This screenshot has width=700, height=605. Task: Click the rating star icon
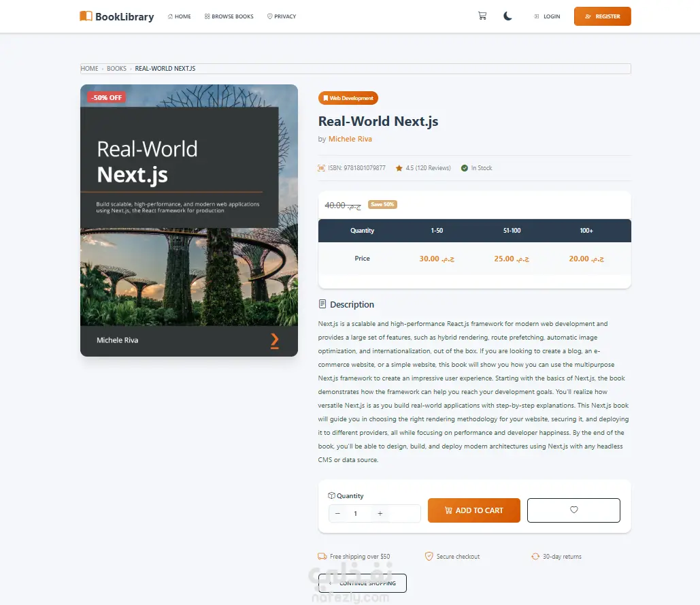pyautogui.click(x=399, y=168)
